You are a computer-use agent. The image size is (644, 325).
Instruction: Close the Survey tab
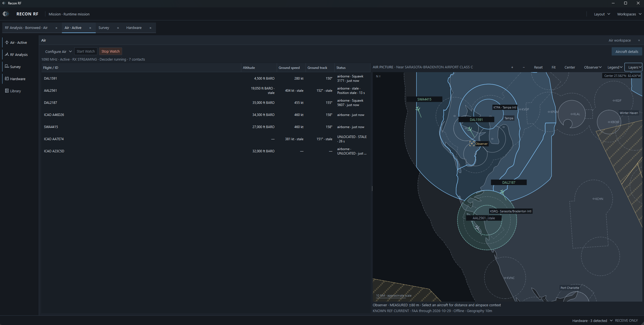118,28
